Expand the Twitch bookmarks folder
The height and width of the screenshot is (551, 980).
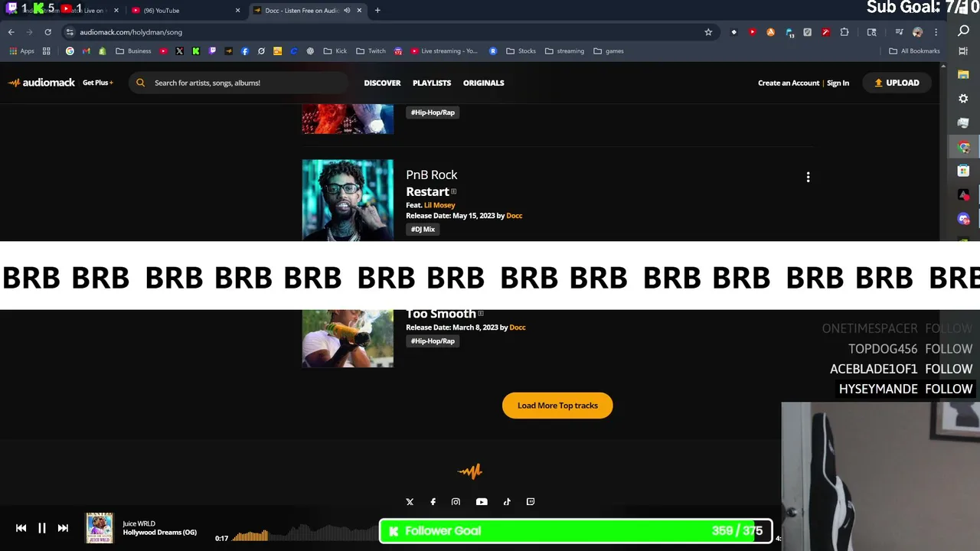pyautogui.click(x=371, y=51)
